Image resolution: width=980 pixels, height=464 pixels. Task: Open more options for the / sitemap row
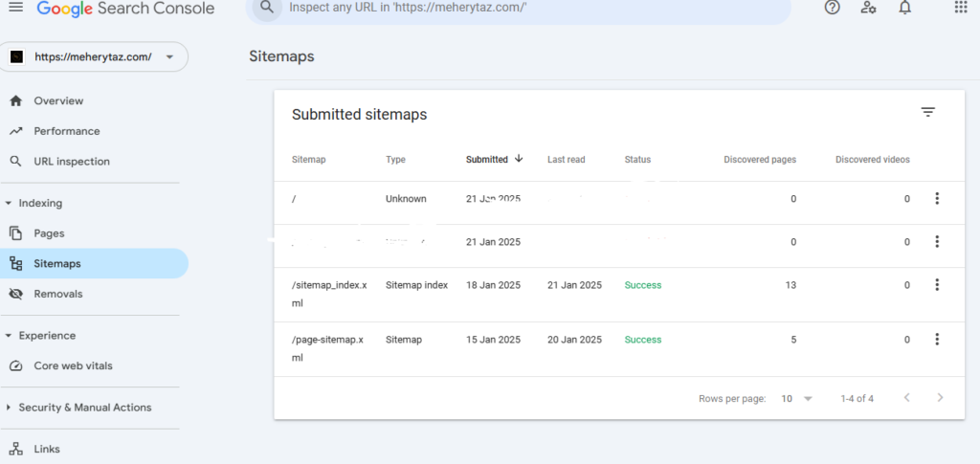(x=937, y=199)
